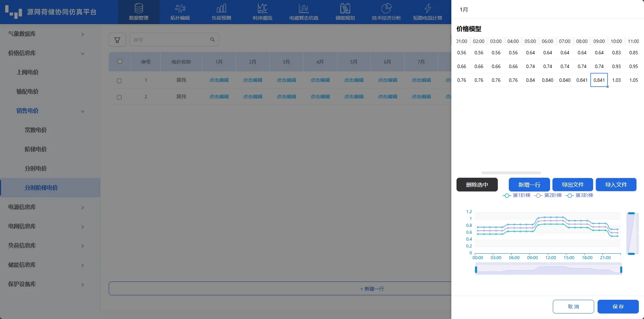Image resolution: width=644 pixels, height=319 pixels.
Task: Select the 分时阶梯电价 menu item
Action: point(50,188)
